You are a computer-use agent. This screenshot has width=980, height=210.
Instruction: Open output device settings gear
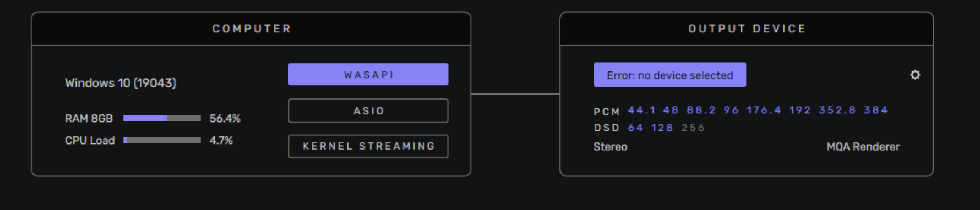tap(915, 75)
